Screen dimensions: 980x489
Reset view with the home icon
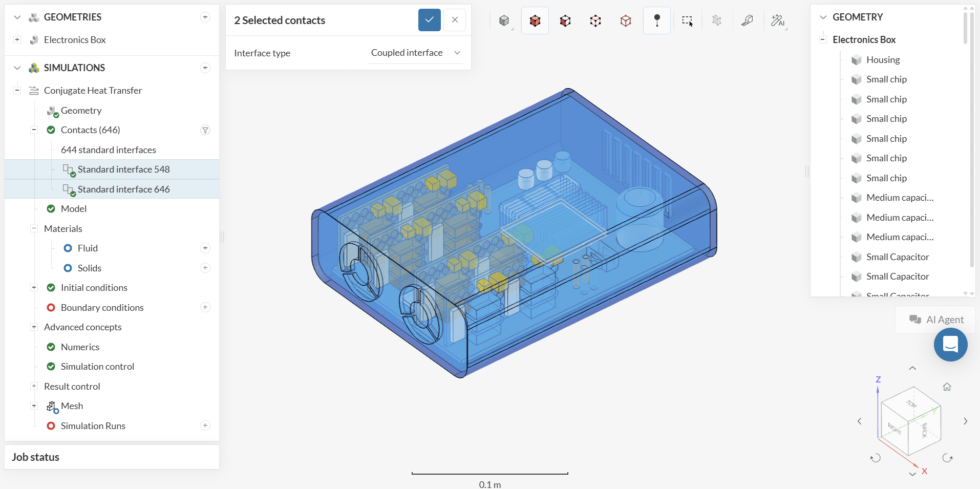pos(947,387)
